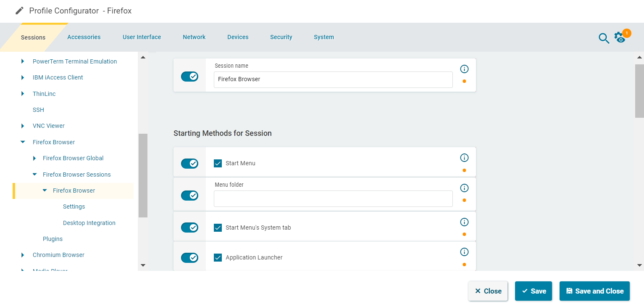The height and width of the screenshot is (307, 644).
Task: Show info for Start Menu option
Action: tap(464, 158)
